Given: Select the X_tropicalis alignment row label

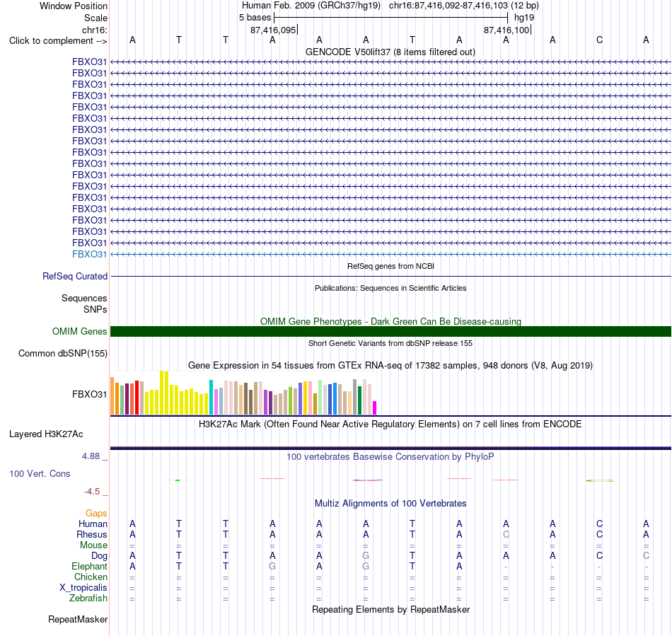Looking at the screenshot, I should click(83, 588).
